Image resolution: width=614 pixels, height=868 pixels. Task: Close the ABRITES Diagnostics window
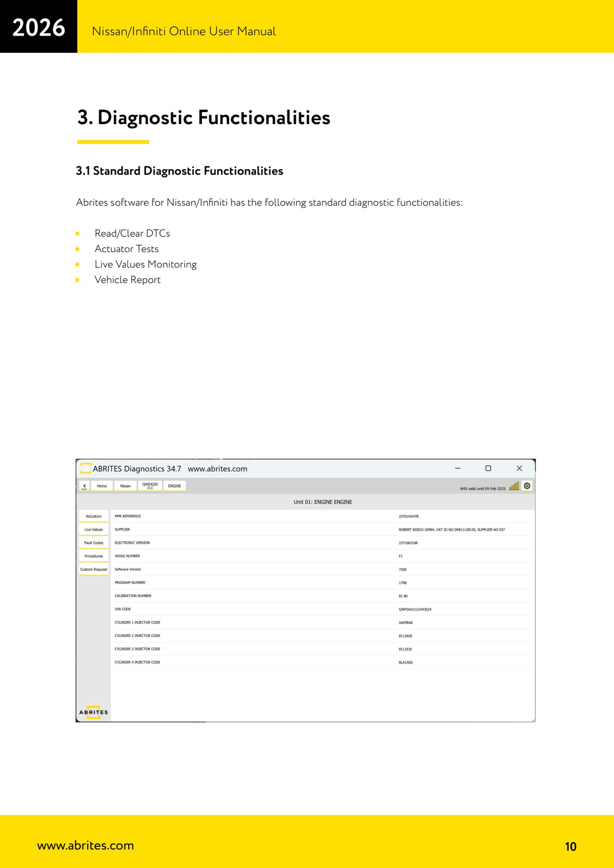(519, 468)
